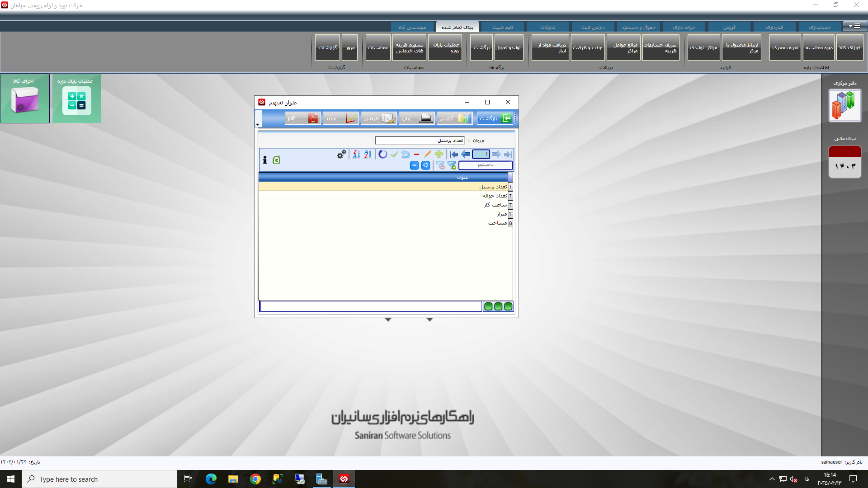The image size is (868, 488).
Task: Edit the selected title with the pencil icon
Action: coord(428,154)
